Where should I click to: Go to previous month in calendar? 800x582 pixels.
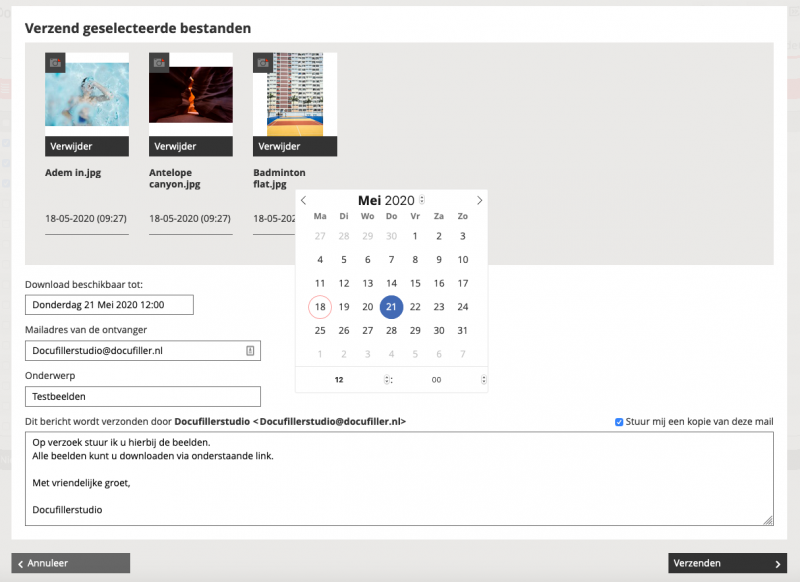coord(304,201)
